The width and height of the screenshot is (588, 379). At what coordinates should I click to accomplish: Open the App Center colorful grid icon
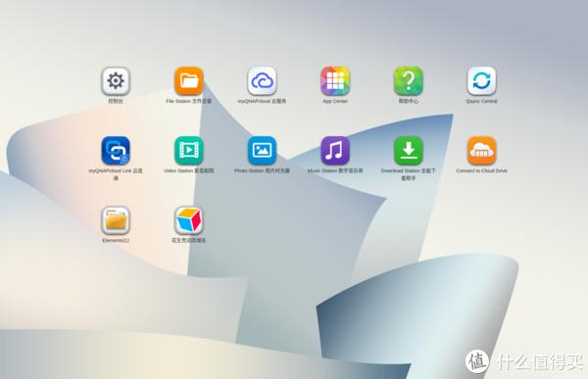(335, 81)
